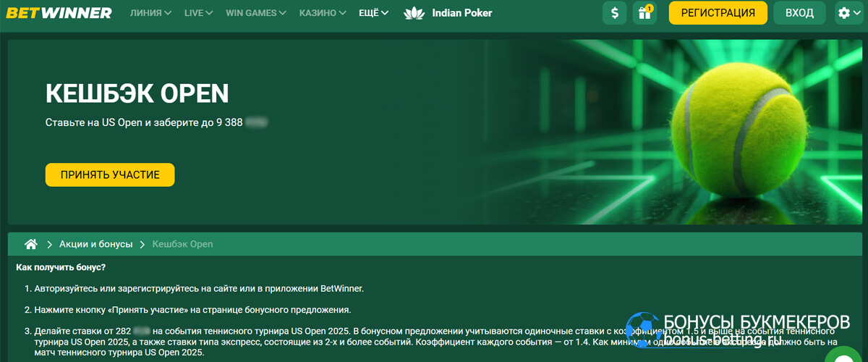Open the LIVE dropdown menu
The height and width of the screenshot is (362, 868).
pos(199,13)
